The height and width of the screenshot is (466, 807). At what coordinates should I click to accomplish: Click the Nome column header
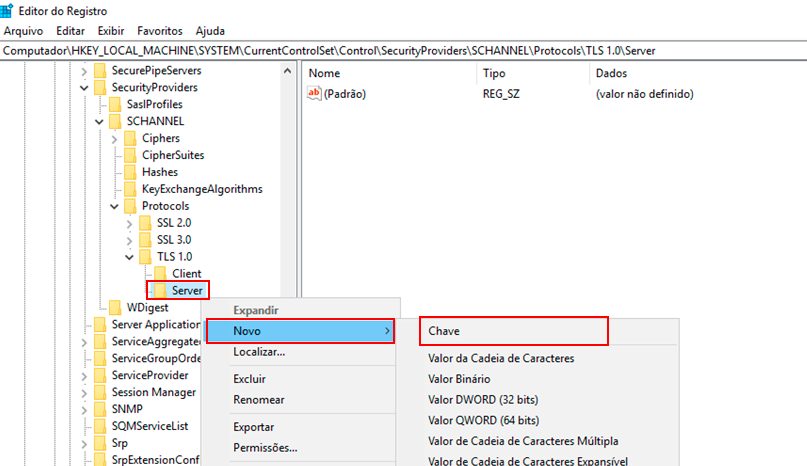(325, 74)
